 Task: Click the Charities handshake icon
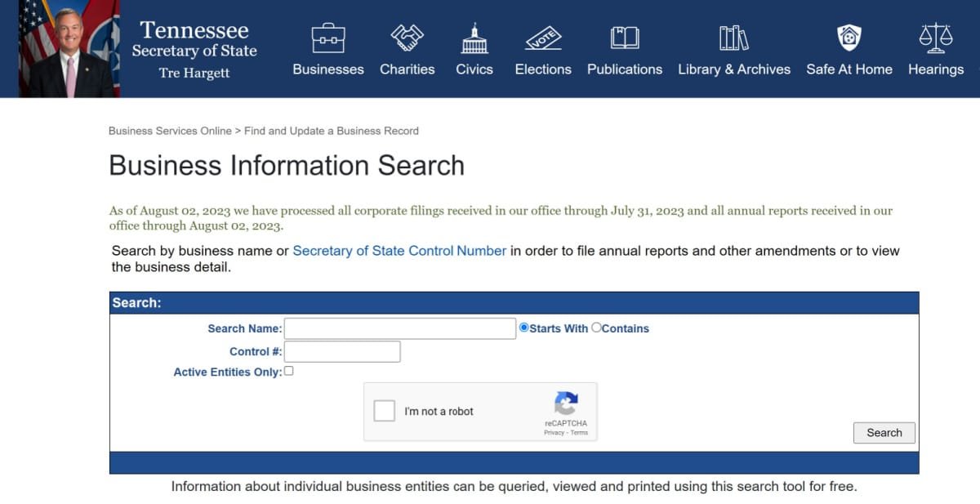pyautogui.click(x=407, y=38)
